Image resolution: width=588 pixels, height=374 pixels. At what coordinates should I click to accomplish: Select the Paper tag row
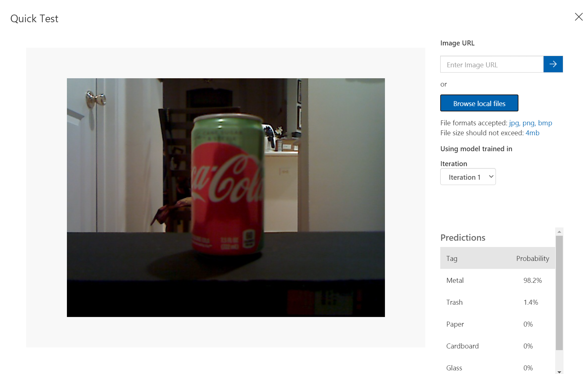tap(498, 324)
